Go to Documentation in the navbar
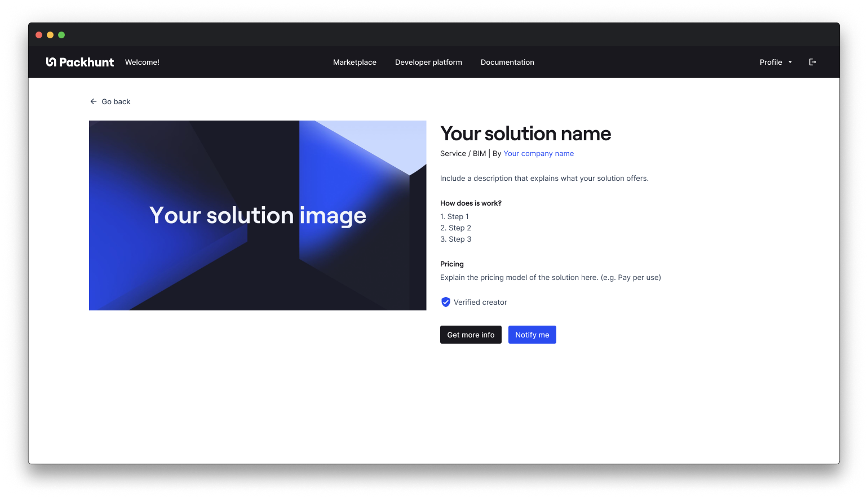Screen dimensions: 868x498 tap(507, 62)
